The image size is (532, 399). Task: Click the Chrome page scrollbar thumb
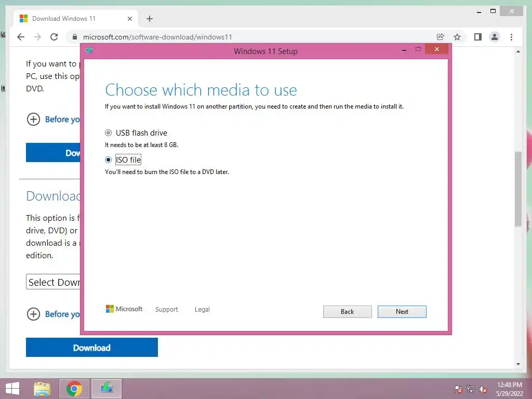click(x=518, y=189)
